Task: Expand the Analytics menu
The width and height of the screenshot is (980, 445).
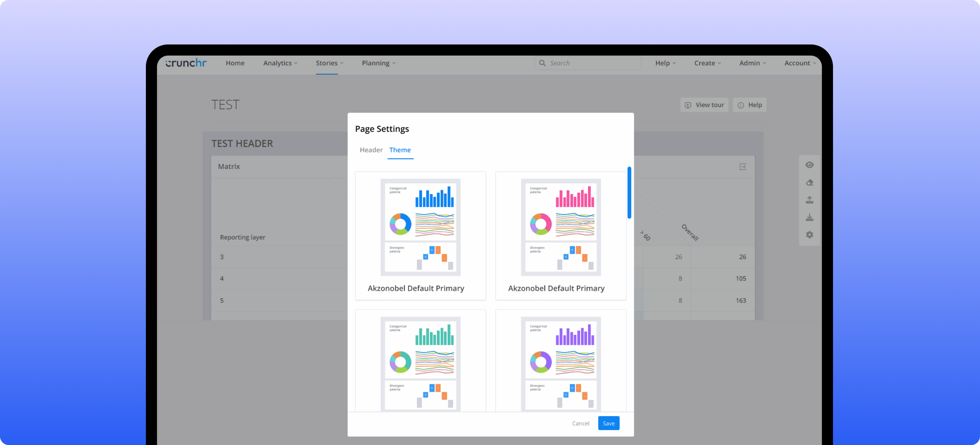Action: pyautogui.click(x=280, y=63)
